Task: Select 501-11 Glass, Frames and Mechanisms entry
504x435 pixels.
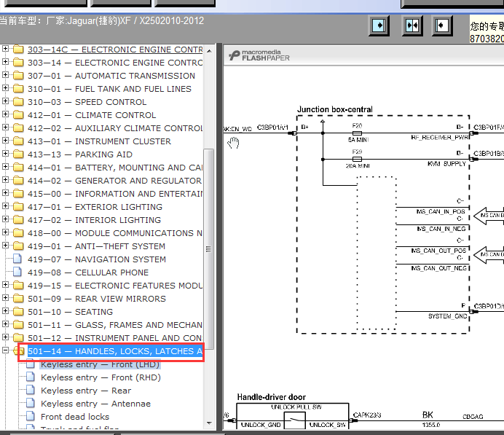Action: [115, 325]
